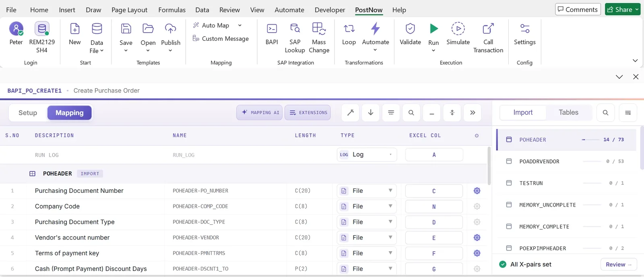Click the search icon in right panel
Screen dimensions: 644x277
[605, 113]
